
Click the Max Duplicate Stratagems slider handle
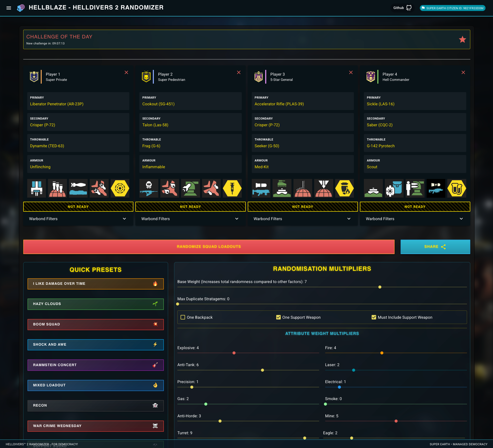point(178,304)
